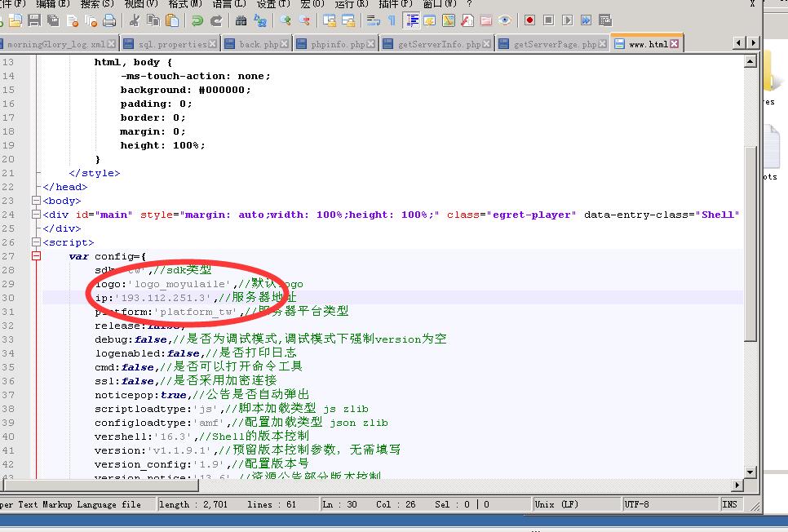
Task: Collapse the config fold on line 27
Action: (x=36, y=256)
